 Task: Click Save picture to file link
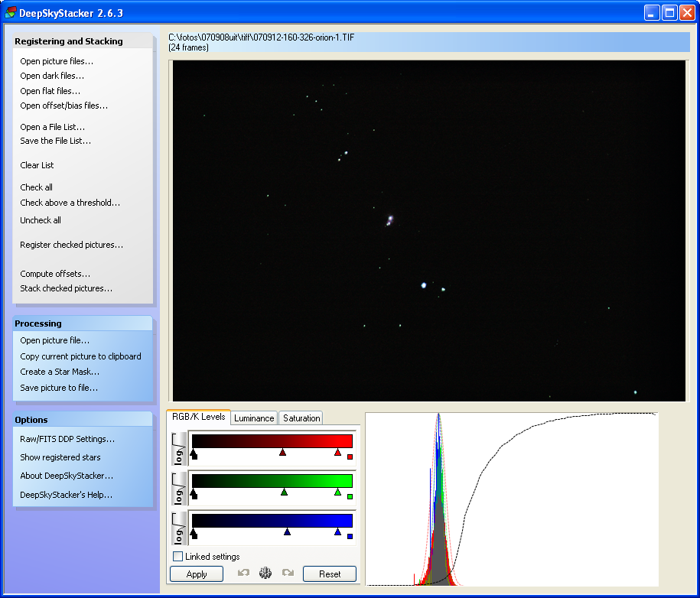[x=59, y=388]
